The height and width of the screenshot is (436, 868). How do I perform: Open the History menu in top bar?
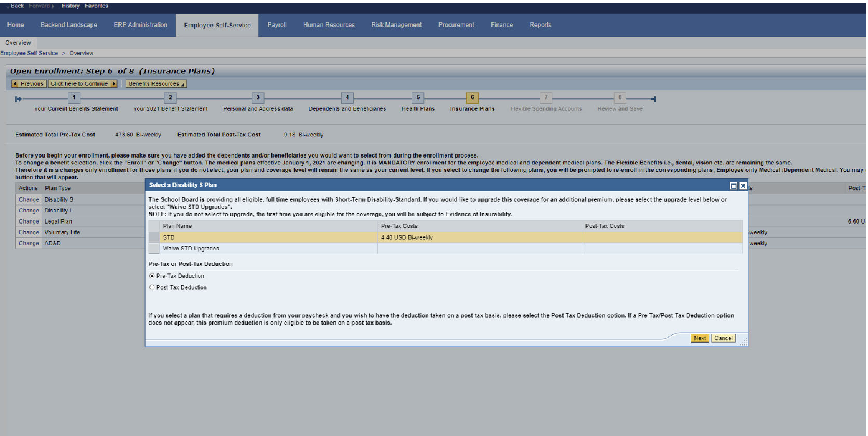point(70,6)
